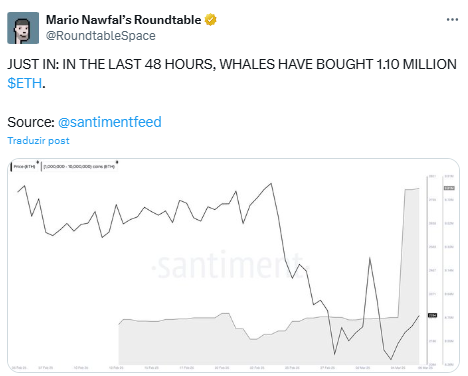Open the Santiment chart image
The height and width of the screenshot is (376, 468).
pos(233,265)
